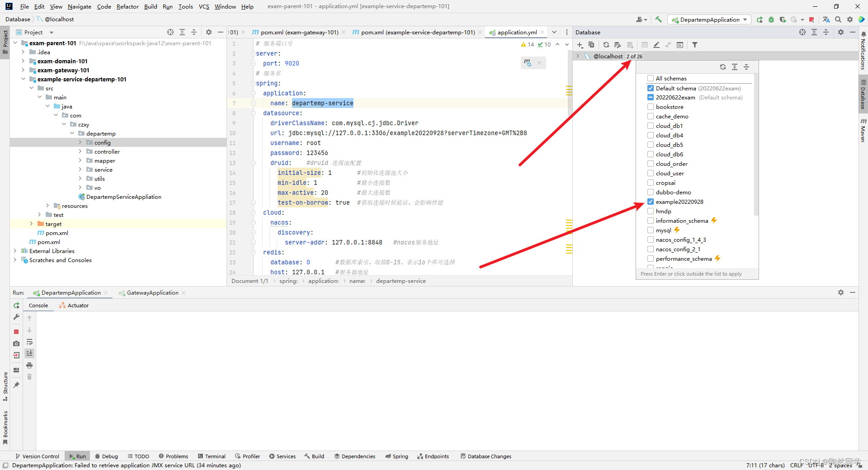Open the Translate icon in top toolbar
Image resolution: width=868 pixels, height=470 pixels.
(826, 19)
